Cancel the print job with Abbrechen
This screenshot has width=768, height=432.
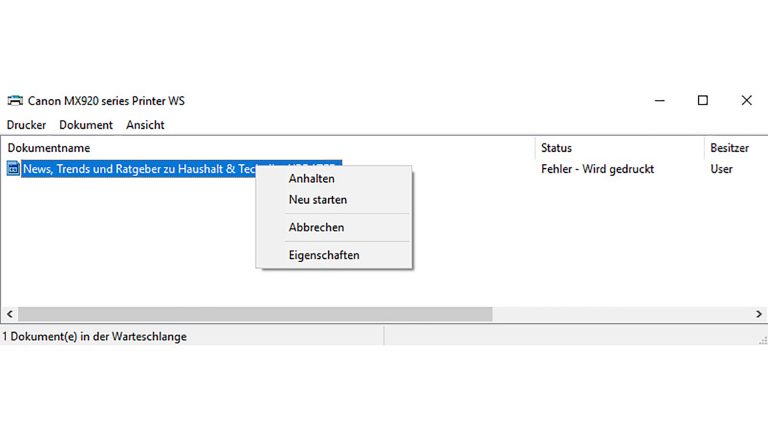click(316, 227)
